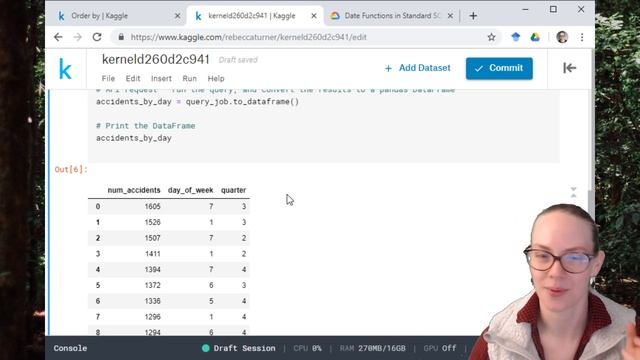Click the day_of_week column header
The height and width of the screenshot is (360, 640).
(191, 190)
